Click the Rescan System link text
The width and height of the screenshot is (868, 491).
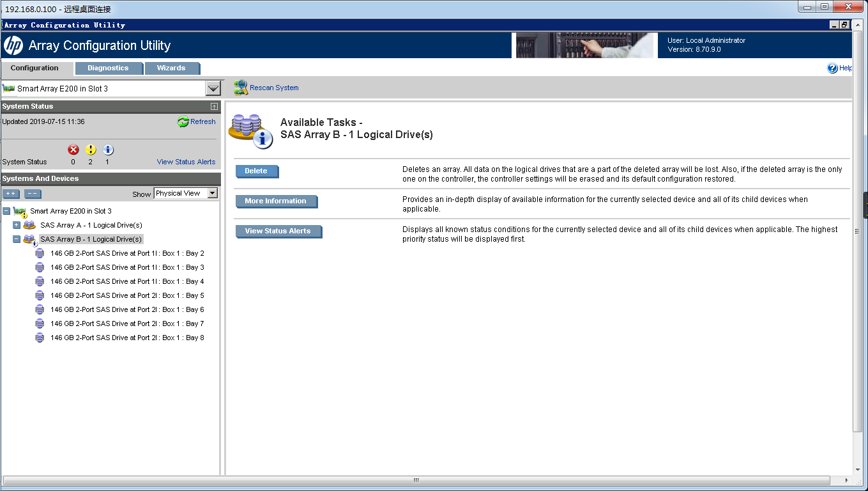coord(274,88)
